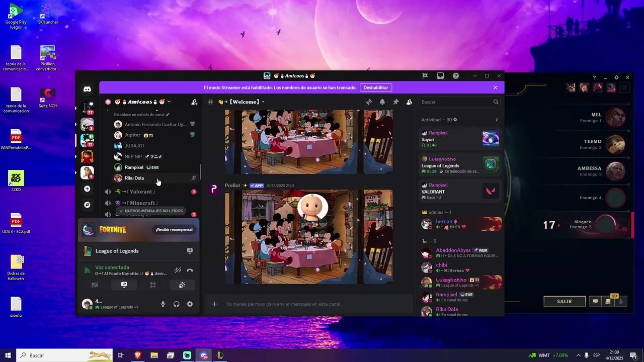Toggle headphone deafen in user panel
Image resolution: width=644 pixels, height=362 pixels.
pos(176,304)
